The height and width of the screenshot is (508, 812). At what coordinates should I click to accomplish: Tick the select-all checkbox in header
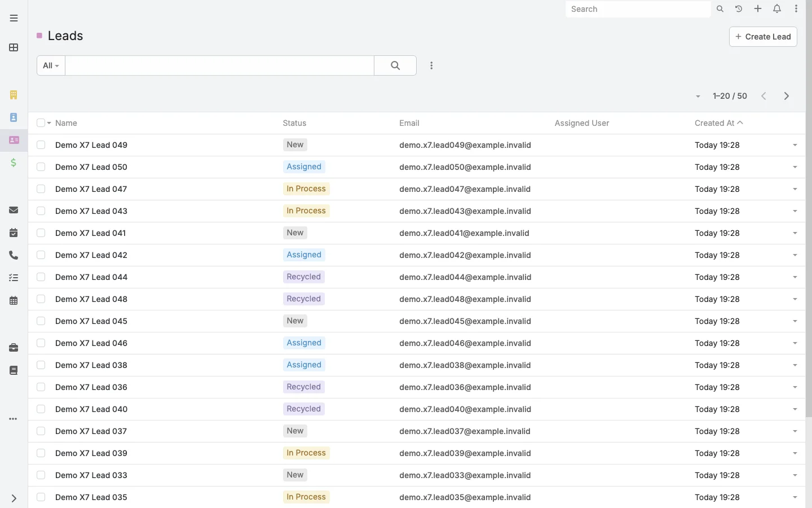point(41,123)
